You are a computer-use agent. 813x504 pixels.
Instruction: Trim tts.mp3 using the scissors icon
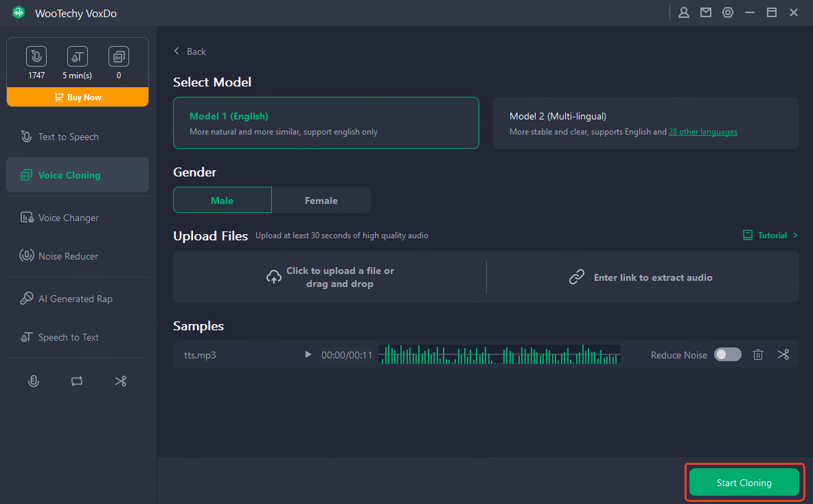[783, 355]
